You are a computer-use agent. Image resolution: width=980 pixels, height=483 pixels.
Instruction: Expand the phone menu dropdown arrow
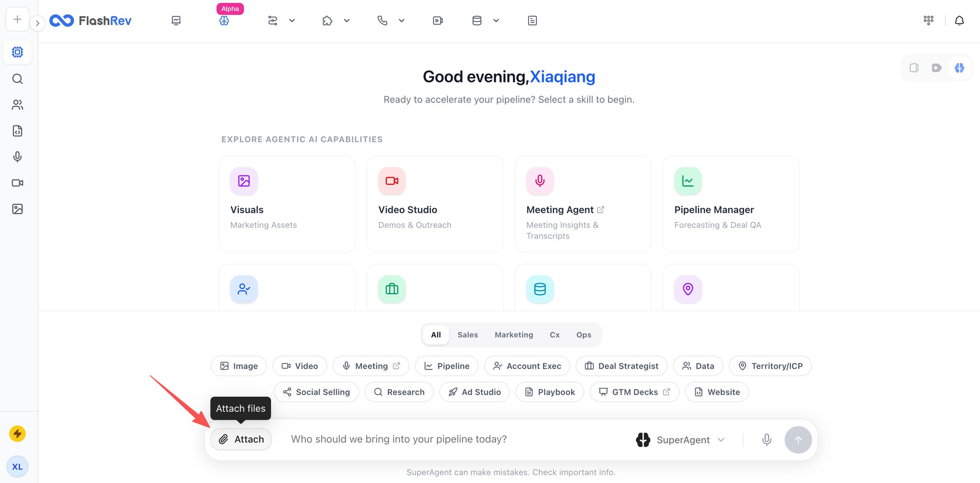point(401,20)
